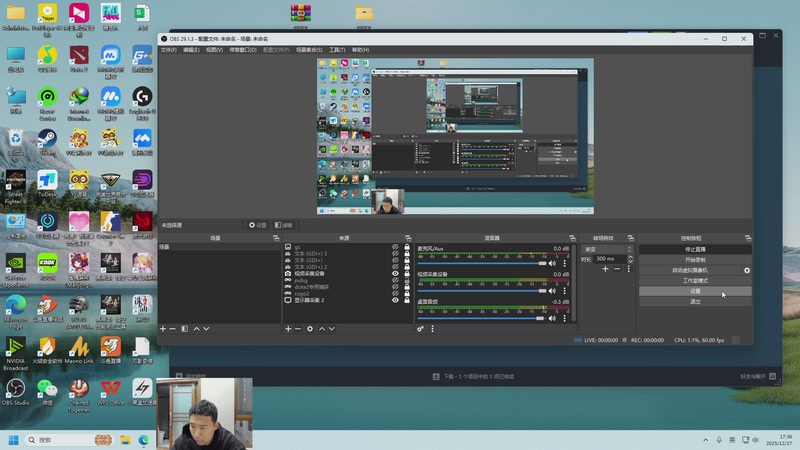The image size is (800, 450).
Task: Adjust the 300 ms duration stepper arrows
Action: tap(630, 259)
